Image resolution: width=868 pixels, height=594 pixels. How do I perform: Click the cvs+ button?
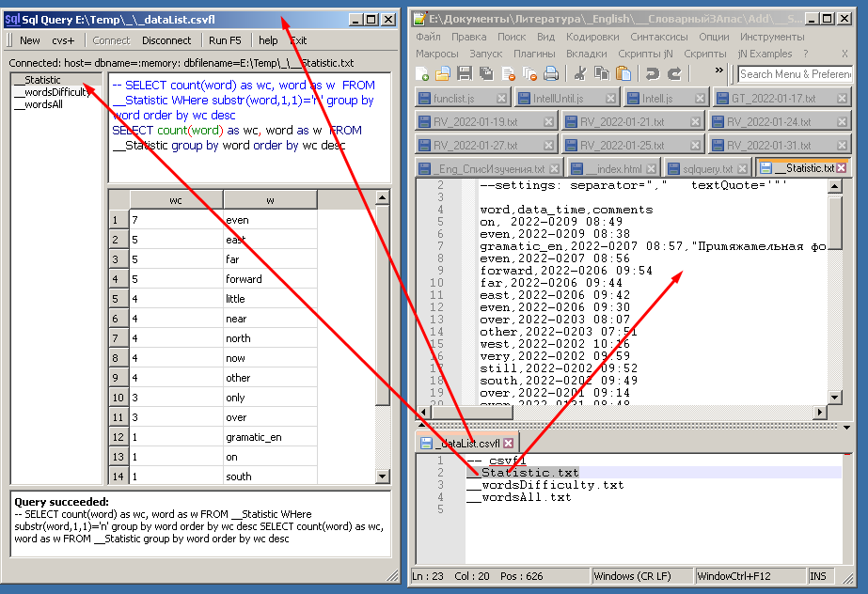coord(63,40)
